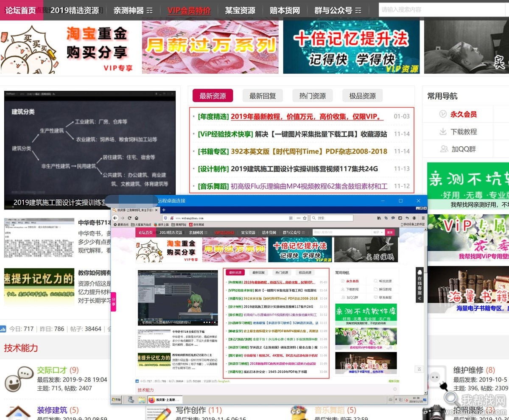Click QR code icon in remote Firefox address bar
Screen dimensions: 509x420
click(291, 218)
